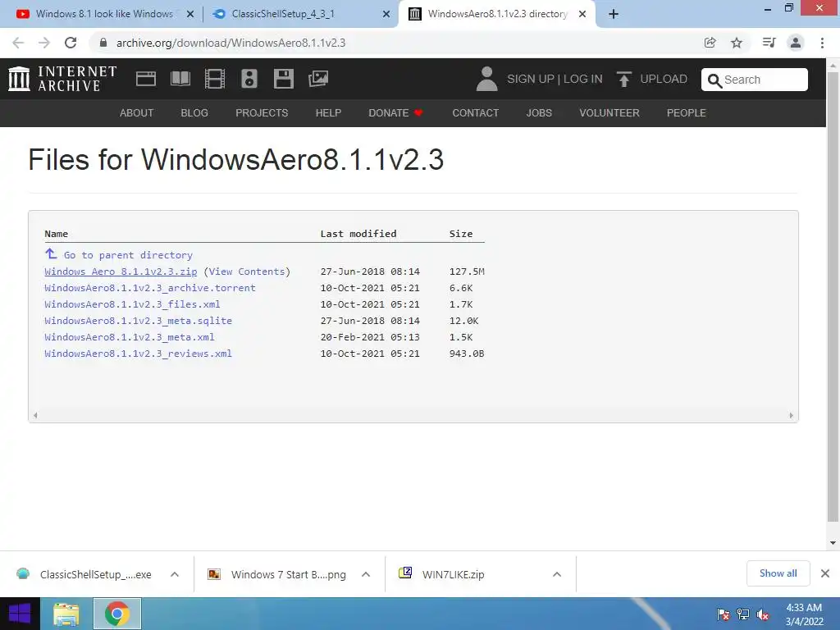Click the user avatar icon beside Sign Up
Image resolution: width=840 pixels, height=630 pixels.
pyautogui.click(x=486, y=79)
